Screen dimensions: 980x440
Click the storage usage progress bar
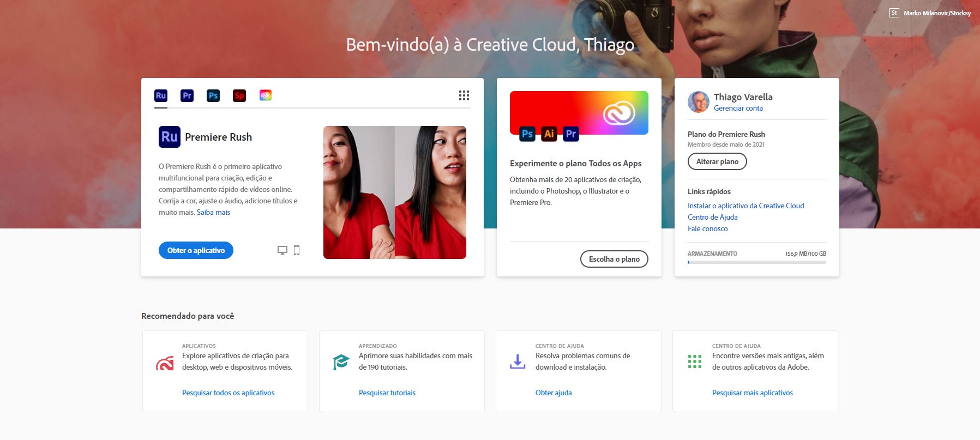[757, 262]
